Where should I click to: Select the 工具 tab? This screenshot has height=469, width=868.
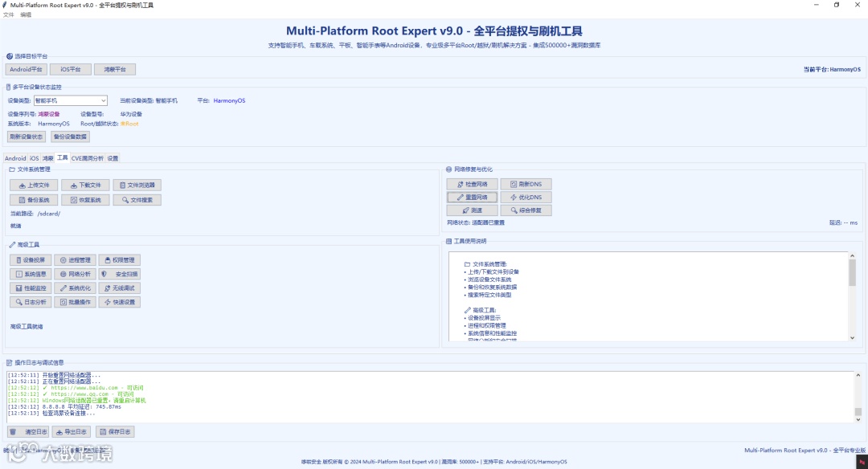tap(63, 157)
